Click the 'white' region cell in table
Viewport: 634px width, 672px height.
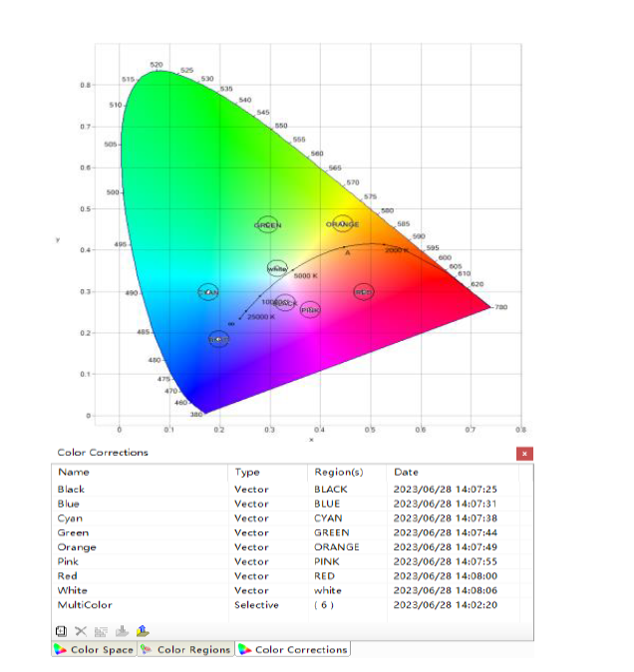coord(328,590)
